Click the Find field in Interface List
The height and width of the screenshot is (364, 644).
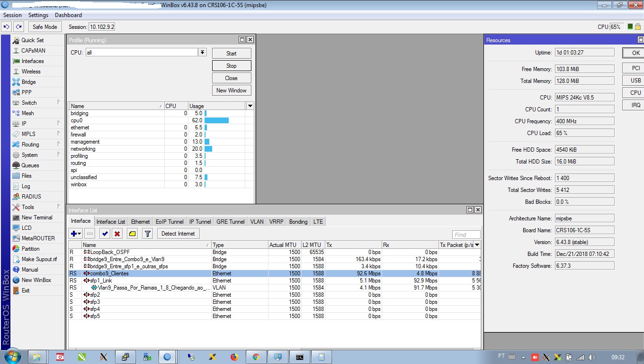(466, 235)
